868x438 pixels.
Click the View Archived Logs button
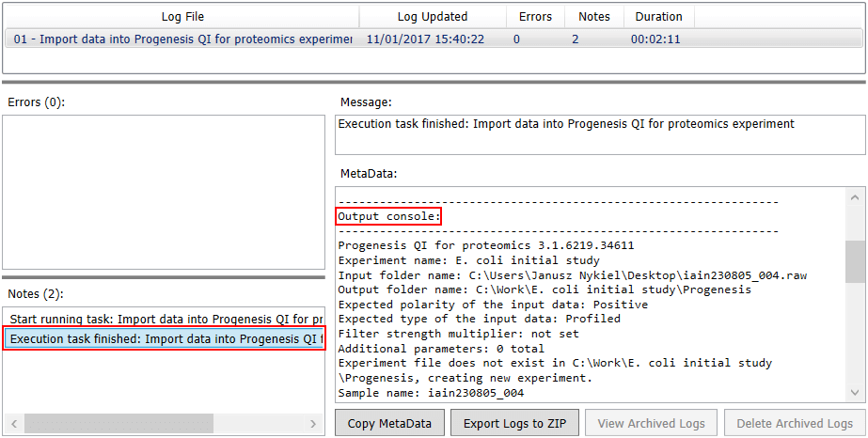[x=651, y=424]
